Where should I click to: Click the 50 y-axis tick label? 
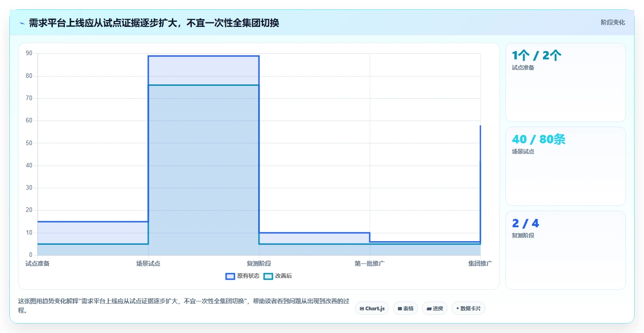click(29, 143)
